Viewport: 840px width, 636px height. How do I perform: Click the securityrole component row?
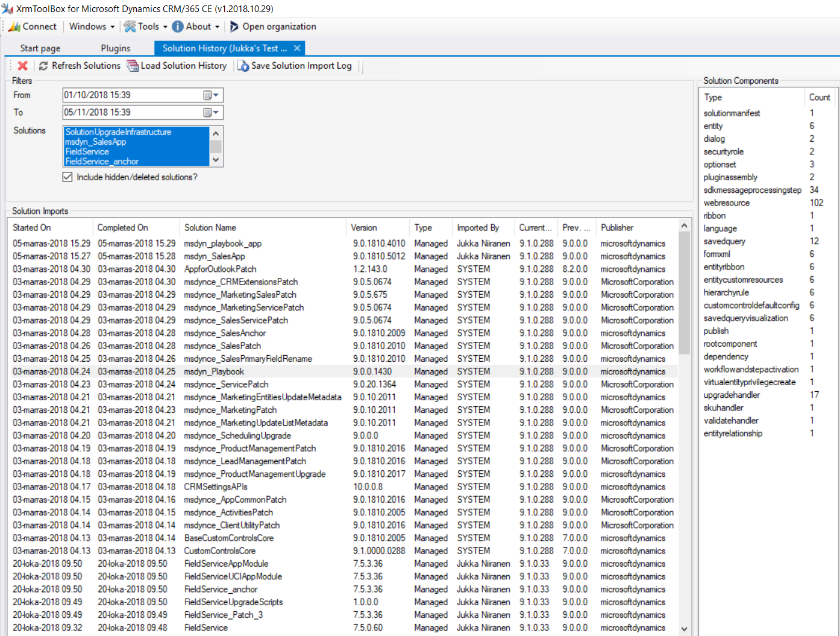[x=766, y=152]
